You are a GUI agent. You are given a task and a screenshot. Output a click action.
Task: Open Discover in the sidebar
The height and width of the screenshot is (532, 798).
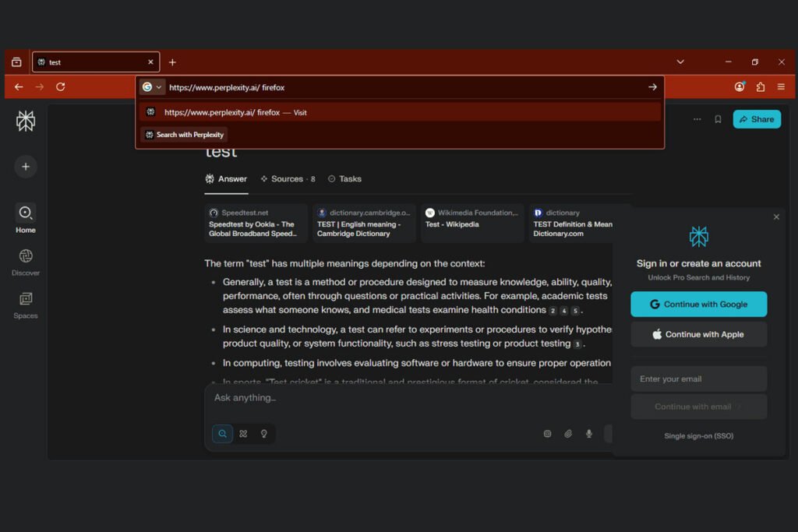(x=26, y=262)
